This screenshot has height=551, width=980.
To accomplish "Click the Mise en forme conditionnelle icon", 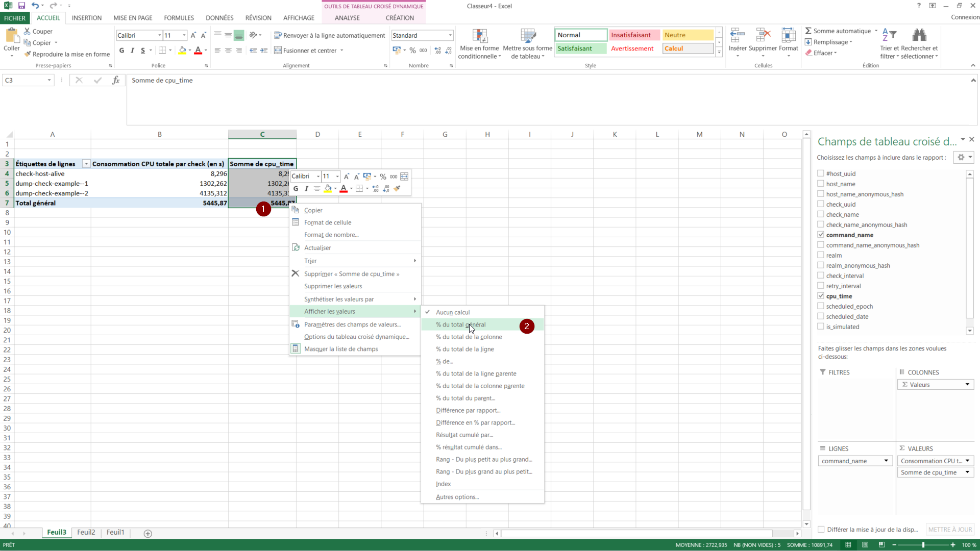I will 479,36.
